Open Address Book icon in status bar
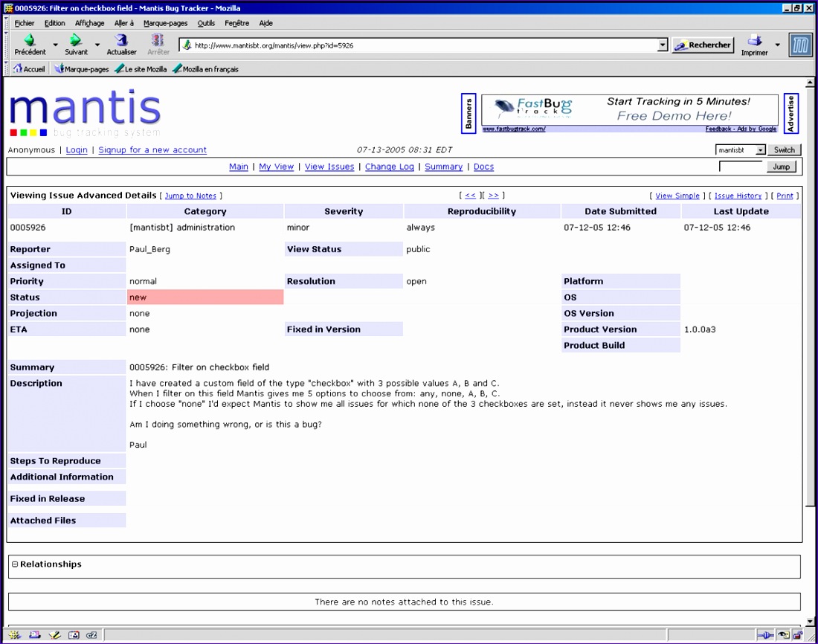Screen dimensions: 818x644 tap(74, 635)
